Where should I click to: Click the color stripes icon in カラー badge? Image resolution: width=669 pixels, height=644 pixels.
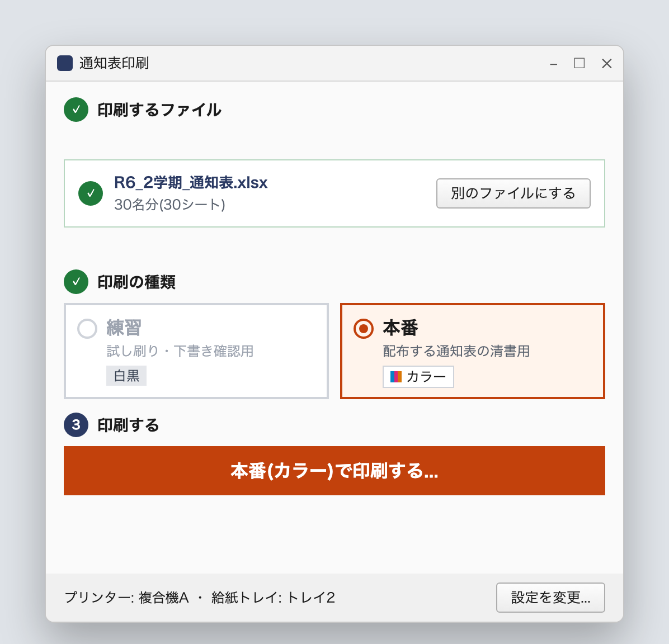[x=396, y=377]
